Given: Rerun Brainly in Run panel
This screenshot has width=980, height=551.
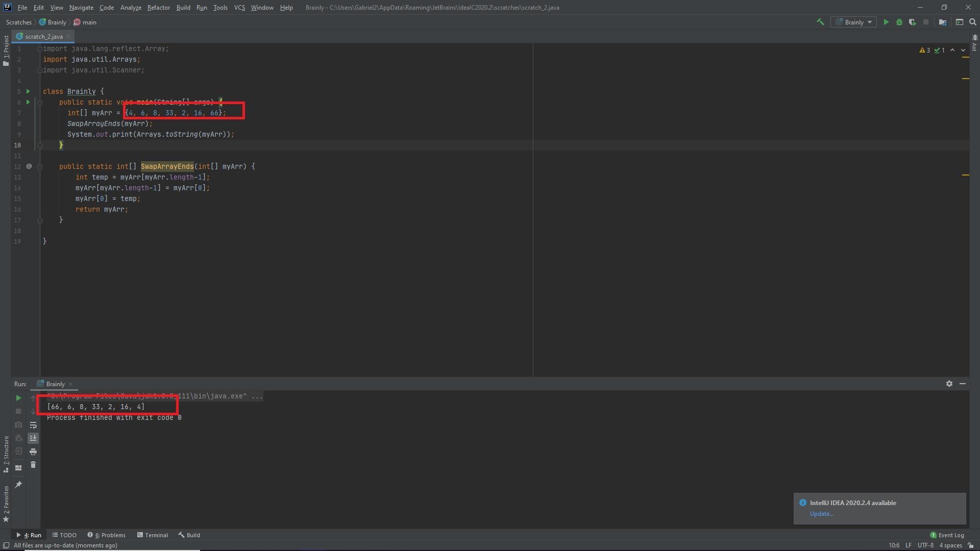Looking at the screenshot, I should click(18, 398).
